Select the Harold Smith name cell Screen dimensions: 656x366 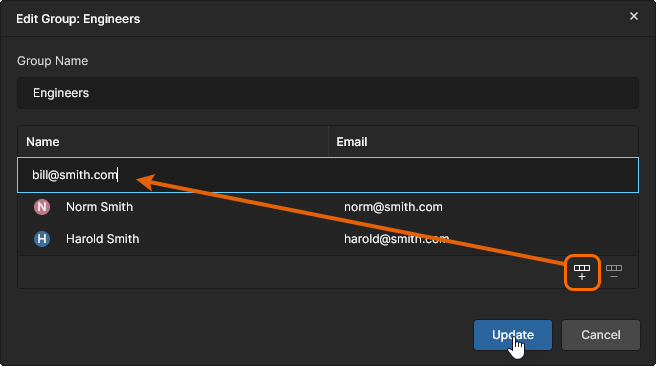(x=102, y=239)
